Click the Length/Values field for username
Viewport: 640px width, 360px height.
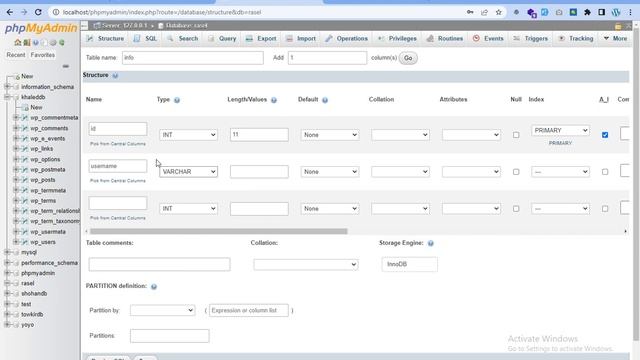click(x=259, y=172)
